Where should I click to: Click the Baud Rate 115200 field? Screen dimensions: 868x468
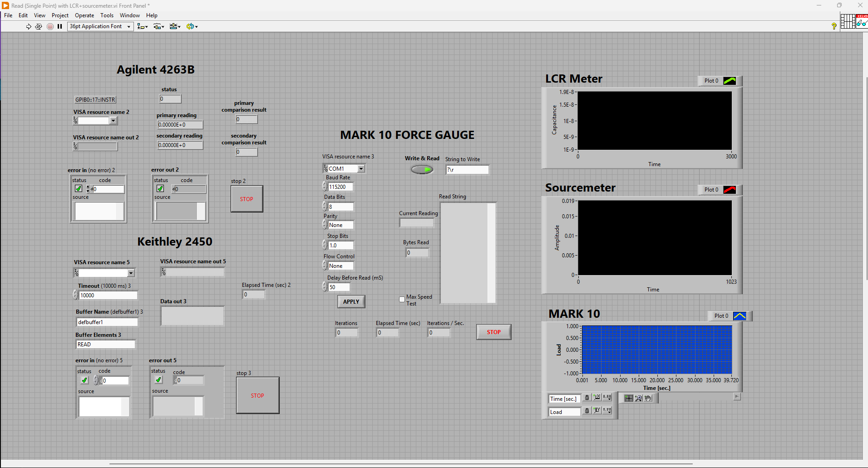(340, 187)
